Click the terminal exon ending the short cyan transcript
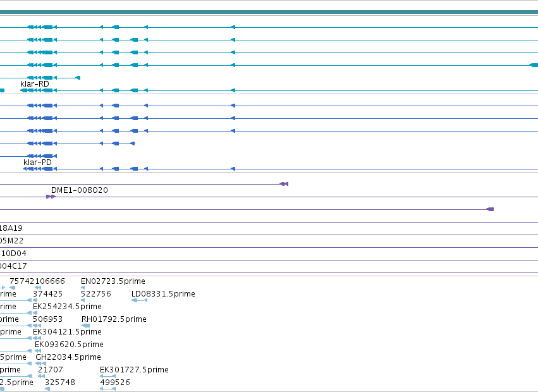This screenshot has height=392, width=538. coord(78,78)
